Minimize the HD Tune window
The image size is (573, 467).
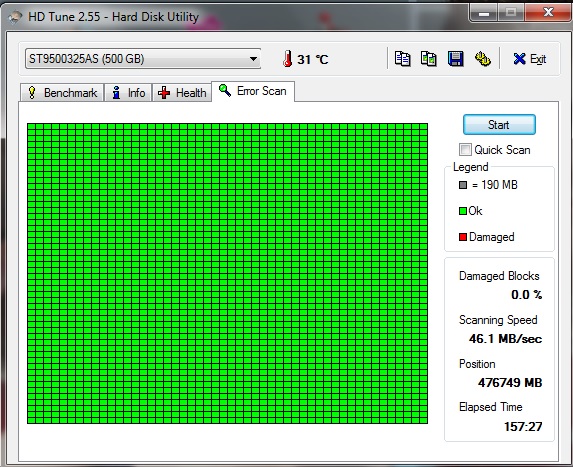[484, 13]
